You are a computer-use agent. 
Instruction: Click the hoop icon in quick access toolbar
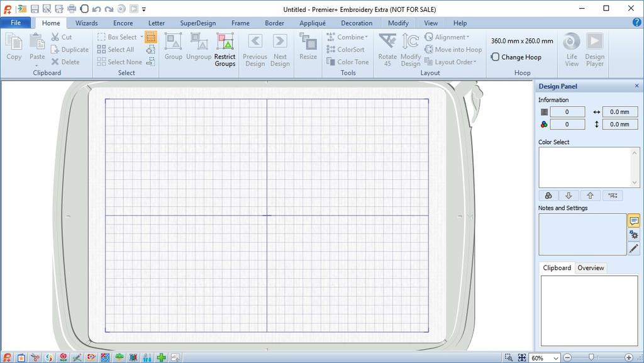pyautogui.click(x=84, y=9)
